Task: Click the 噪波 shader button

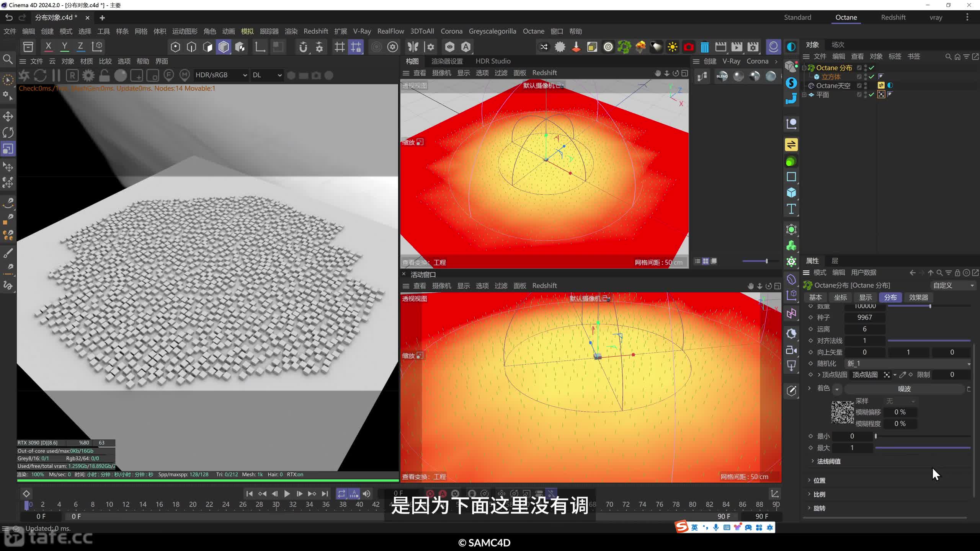Action: 904,389
